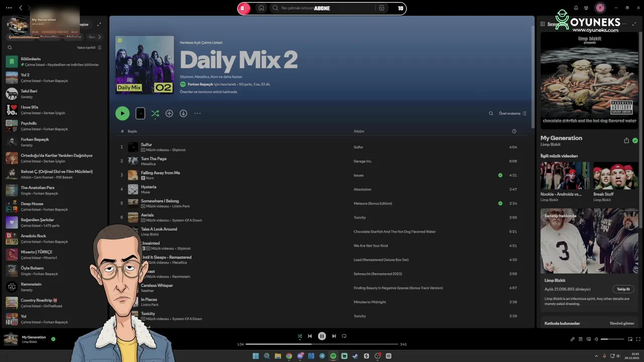Toggle repeat in the player bar
This screenshot has width=644, height=362.
[x=344, y=336]
